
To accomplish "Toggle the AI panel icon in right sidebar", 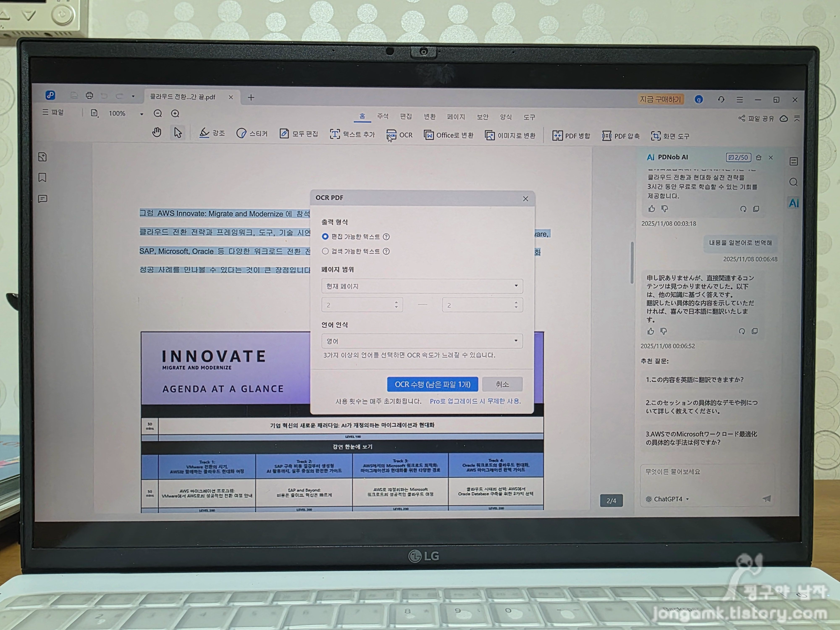I will click(794, 203).
